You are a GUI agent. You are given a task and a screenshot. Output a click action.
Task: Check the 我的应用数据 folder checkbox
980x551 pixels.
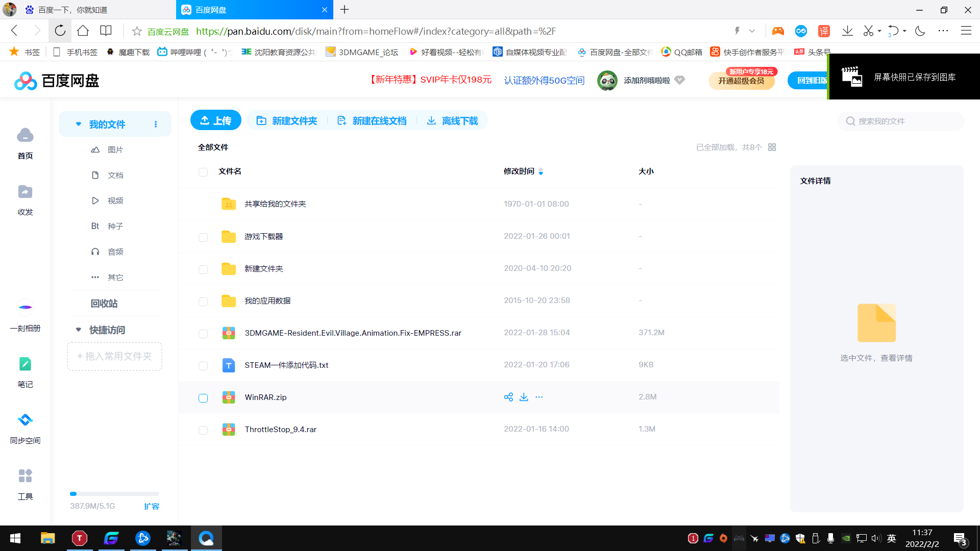[203, 302]
